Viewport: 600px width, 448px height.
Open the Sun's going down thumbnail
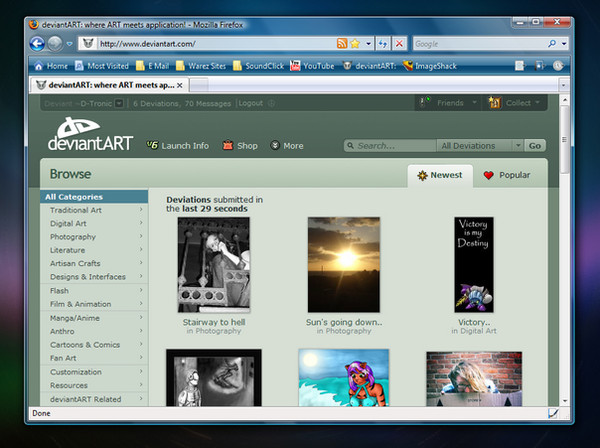[x=344, y=265]
